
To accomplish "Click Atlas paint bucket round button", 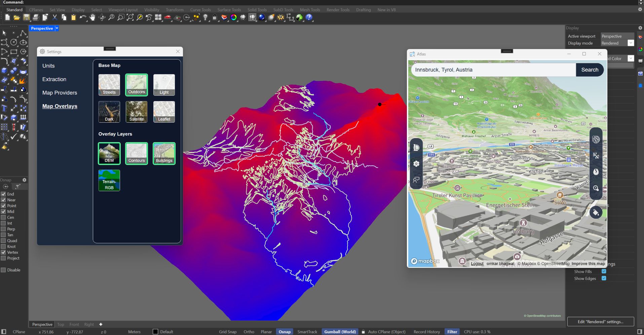I will 596,212.
